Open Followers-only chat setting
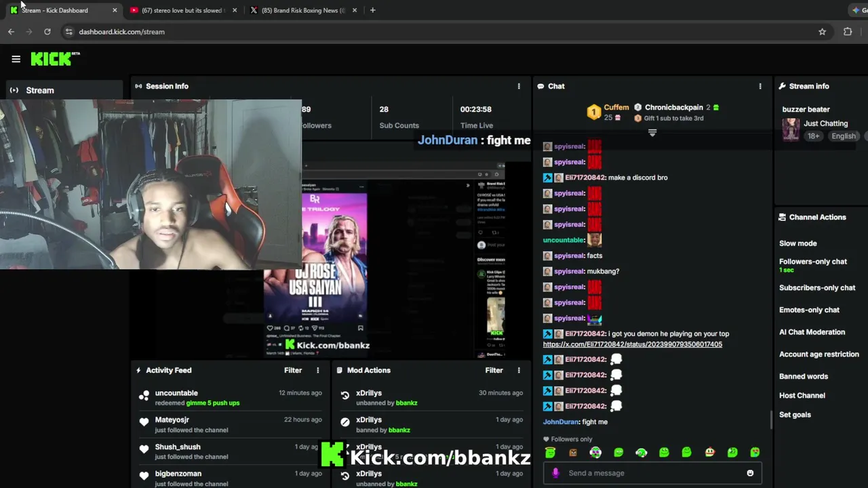This screenshot has height=488, width=868. tap(813, 262)
